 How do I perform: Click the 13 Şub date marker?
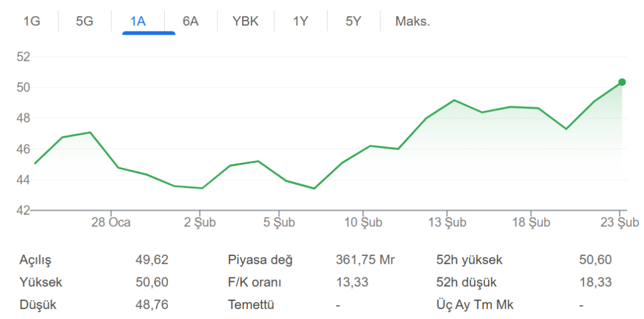(x=447, y=223)
